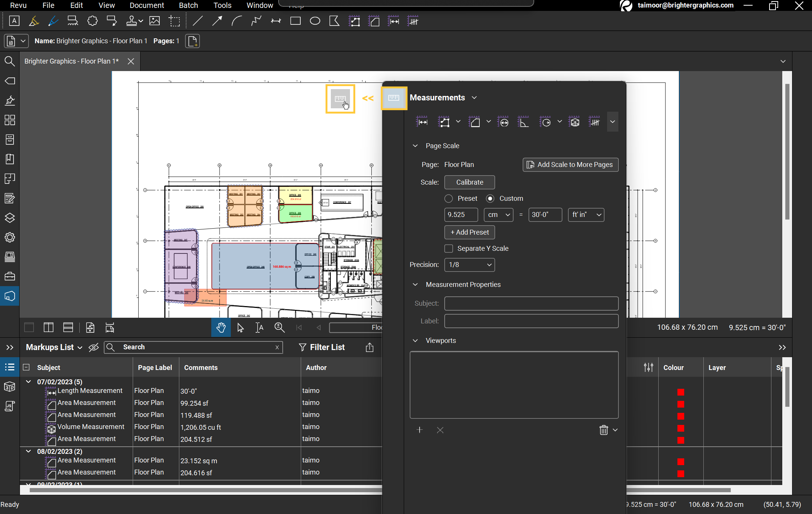Open the Document menu
The height and width of the screenshot is (514, 812).
pyautogui.click(x=147, y=5)
